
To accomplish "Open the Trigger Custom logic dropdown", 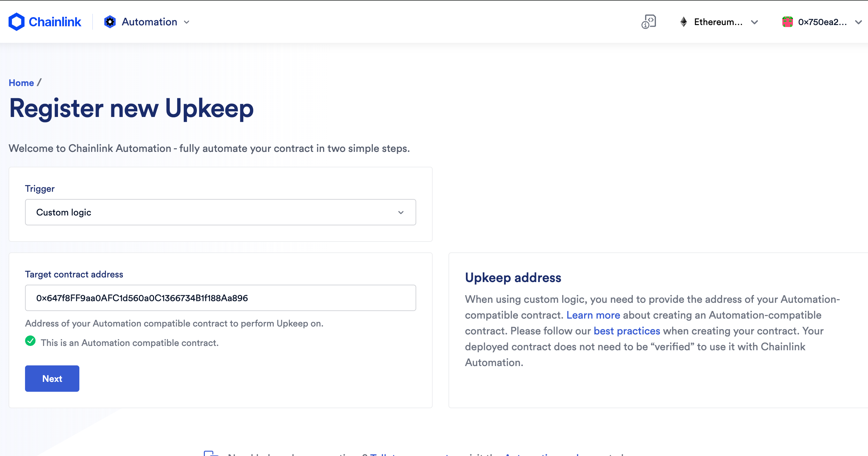I will tap(220, 212).
